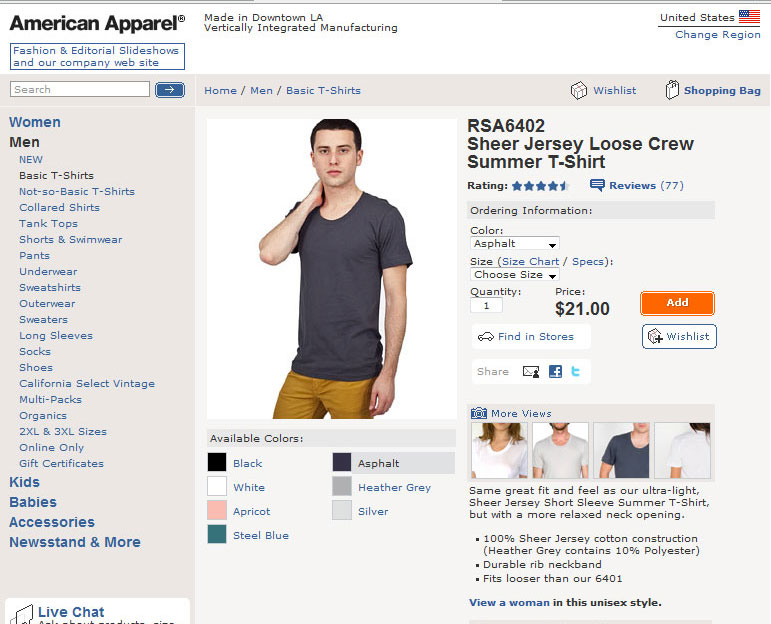Image resolution: width=771 pixels, height=624 pixels.
Task: Click the Find in Stores button
Action: (x=531, y=337)
